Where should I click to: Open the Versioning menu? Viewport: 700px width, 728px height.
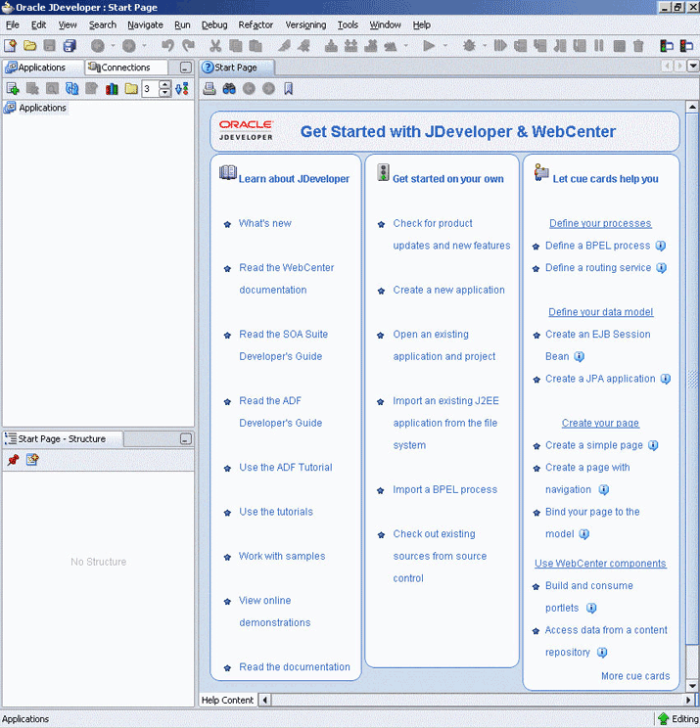[x=305, y=25]
